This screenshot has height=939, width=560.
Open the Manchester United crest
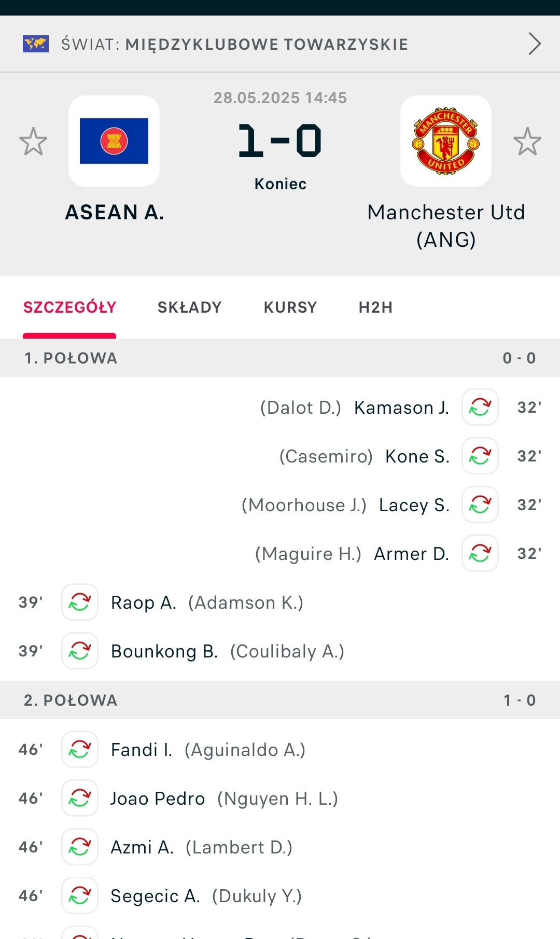point(446,141)
